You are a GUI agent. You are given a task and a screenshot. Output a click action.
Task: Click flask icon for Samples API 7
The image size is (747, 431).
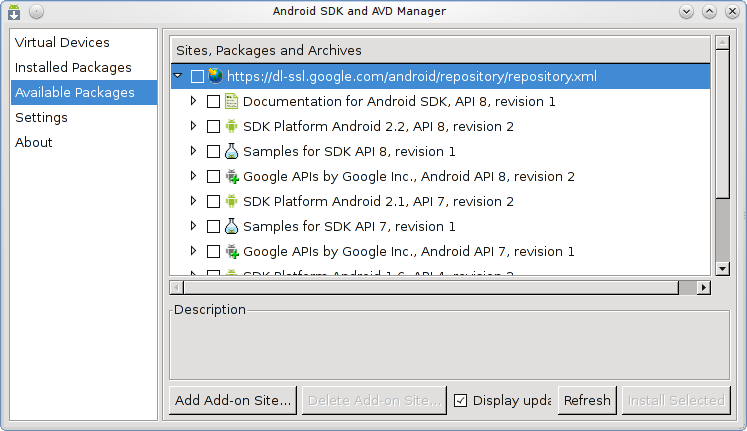(x=231, y=226)
